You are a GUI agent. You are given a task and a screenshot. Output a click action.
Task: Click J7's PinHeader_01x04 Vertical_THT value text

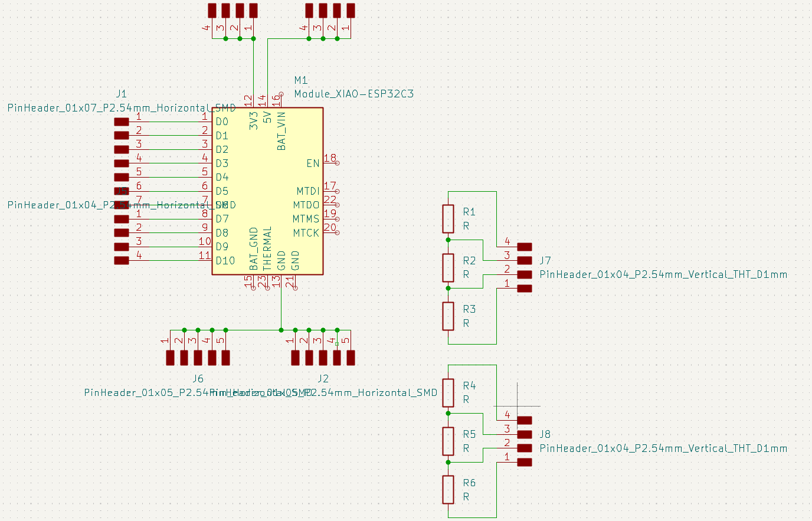click(x=663, y=274)
